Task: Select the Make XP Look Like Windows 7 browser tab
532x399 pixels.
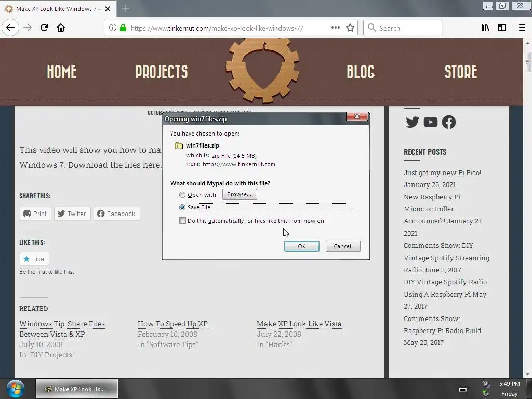Action: pyautogui.click(x=58, y=9)
